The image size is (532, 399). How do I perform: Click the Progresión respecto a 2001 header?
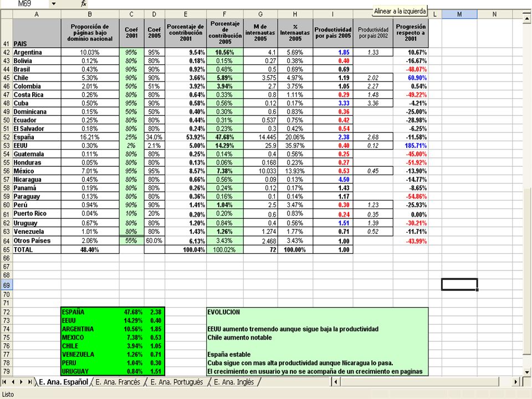(x=411, y=33)
